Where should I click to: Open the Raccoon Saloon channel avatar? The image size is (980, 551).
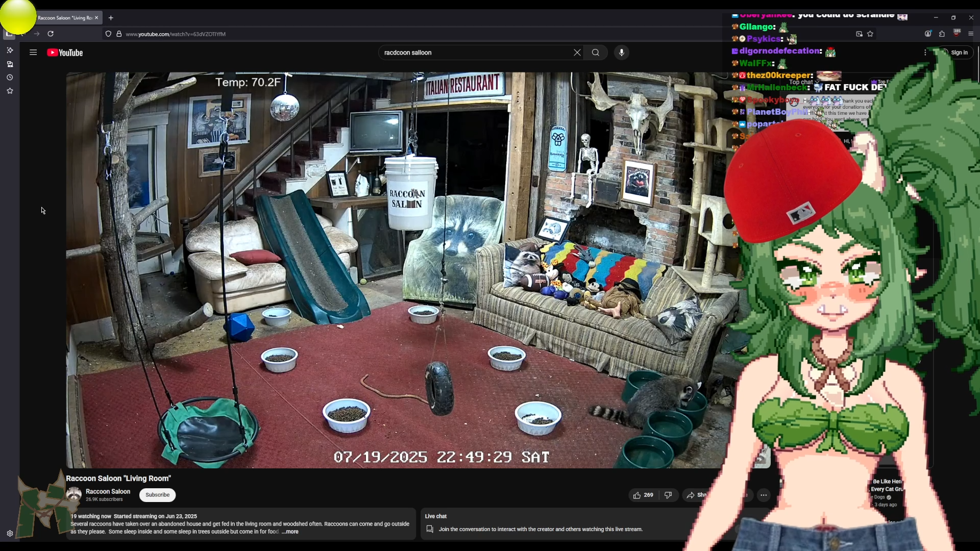pyautogui.click(x=74, y=494)
